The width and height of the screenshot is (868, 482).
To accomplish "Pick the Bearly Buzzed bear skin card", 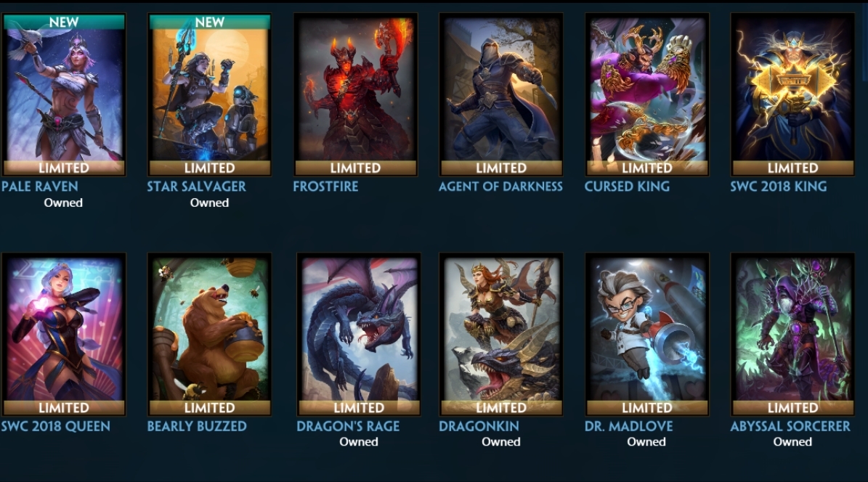I will click(210, 334).
